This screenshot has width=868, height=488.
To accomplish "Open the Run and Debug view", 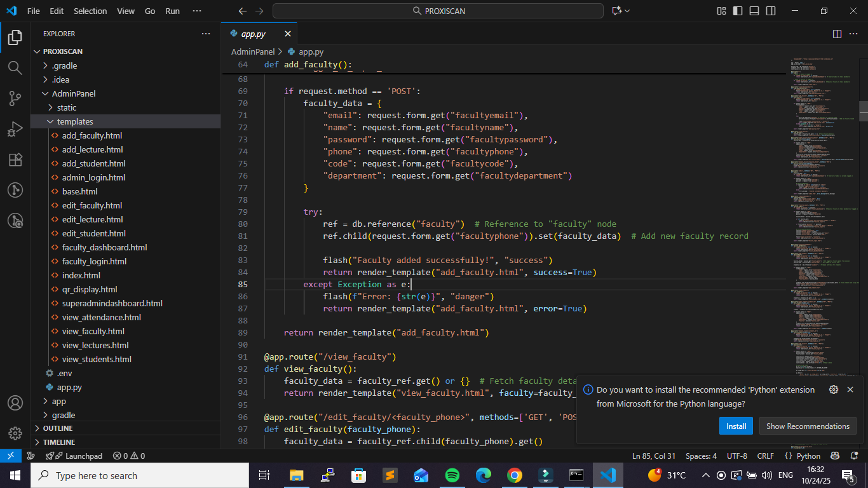I will [15, 129].
